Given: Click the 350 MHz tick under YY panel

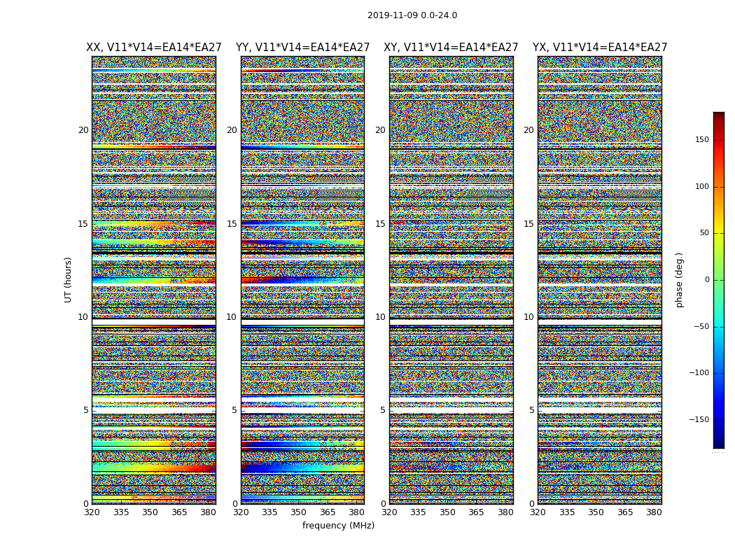Looking at the screenshot, I should coord(299,512).
